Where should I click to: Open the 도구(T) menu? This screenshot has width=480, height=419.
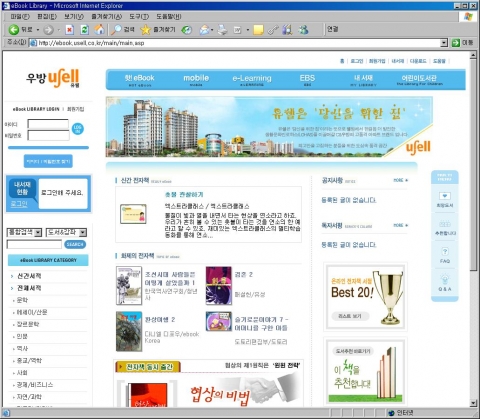coord(139,16)
